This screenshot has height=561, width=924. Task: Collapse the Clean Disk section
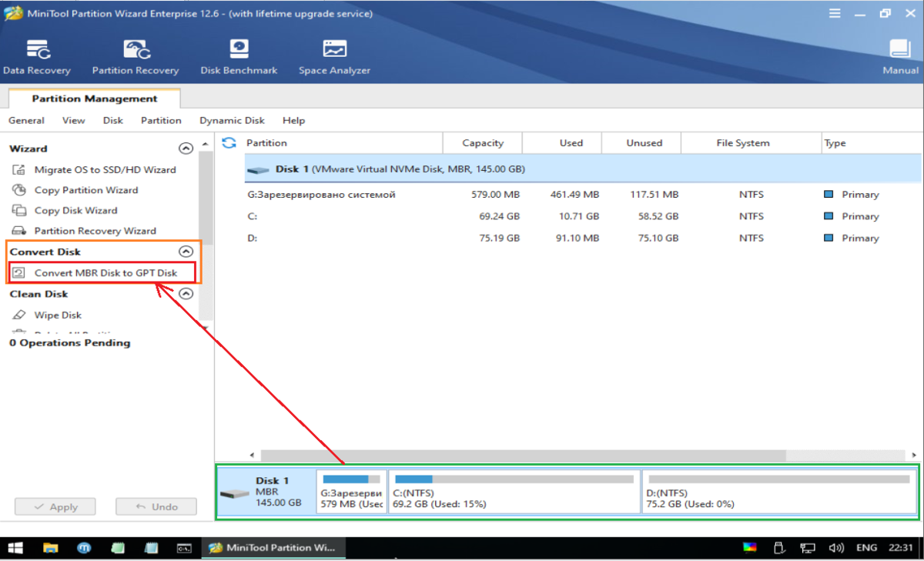click(x=185, y=293)
